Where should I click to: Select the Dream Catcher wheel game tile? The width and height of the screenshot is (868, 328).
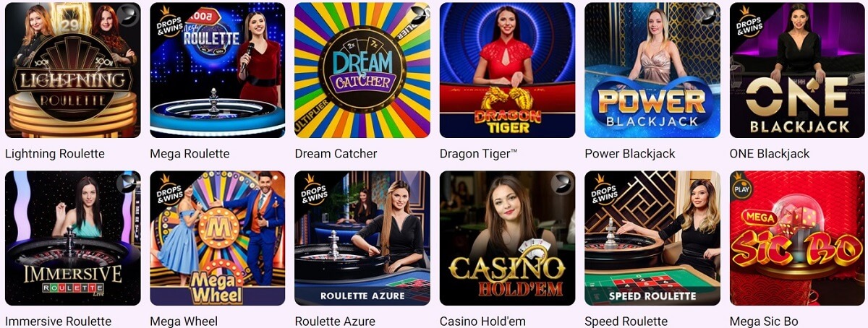[x=362, y=70]
